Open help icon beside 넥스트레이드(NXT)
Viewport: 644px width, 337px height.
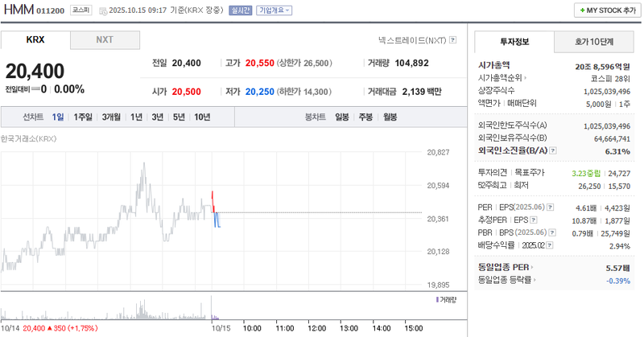point(453,39)
